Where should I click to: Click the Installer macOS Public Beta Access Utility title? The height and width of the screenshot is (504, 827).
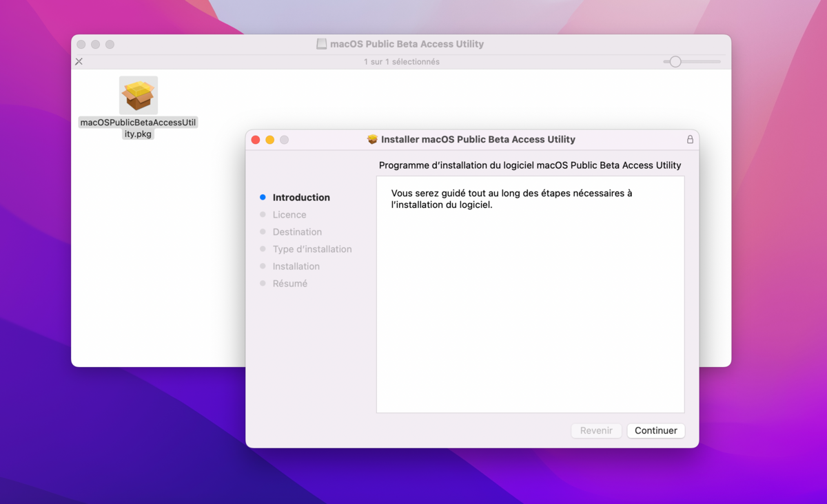tap(478, 139)
